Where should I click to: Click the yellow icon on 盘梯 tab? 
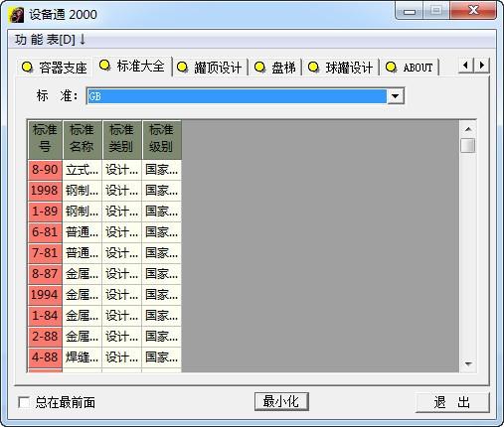(x=259, y=67)
